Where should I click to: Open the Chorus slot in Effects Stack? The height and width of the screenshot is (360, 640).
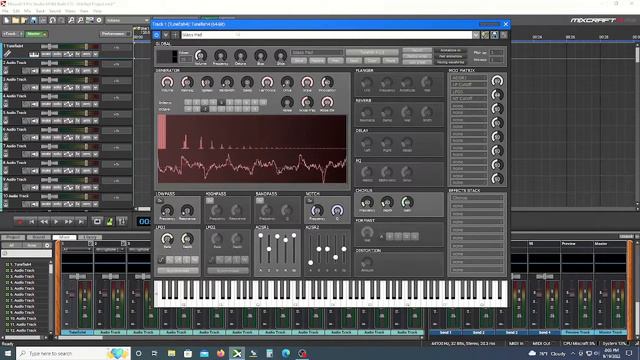click(x=476, y=198)
